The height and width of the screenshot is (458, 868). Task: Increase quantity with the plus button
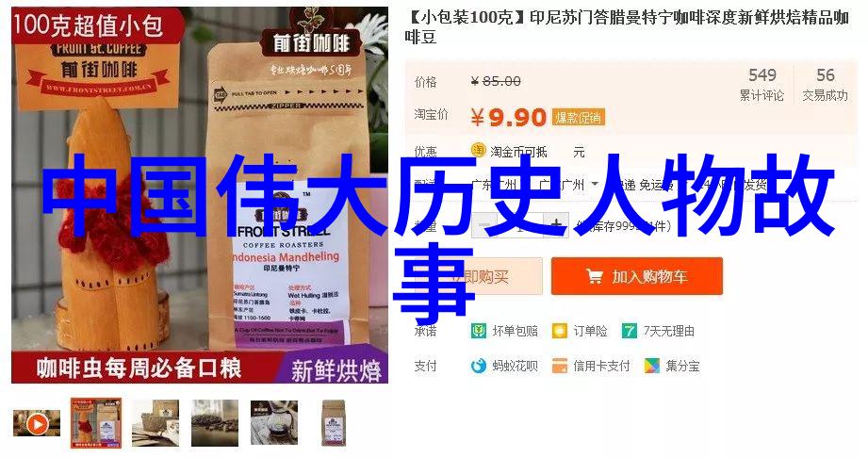pyautogui.click(x=556, y=225)
